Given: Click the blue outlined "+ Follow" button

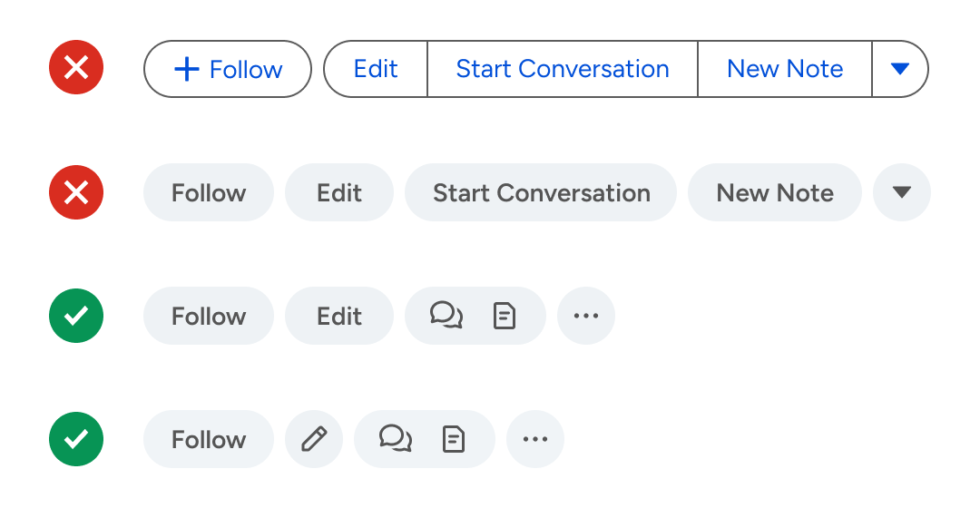Looking at the screenshot, I should pyautogui.click(x=227, y=69).
